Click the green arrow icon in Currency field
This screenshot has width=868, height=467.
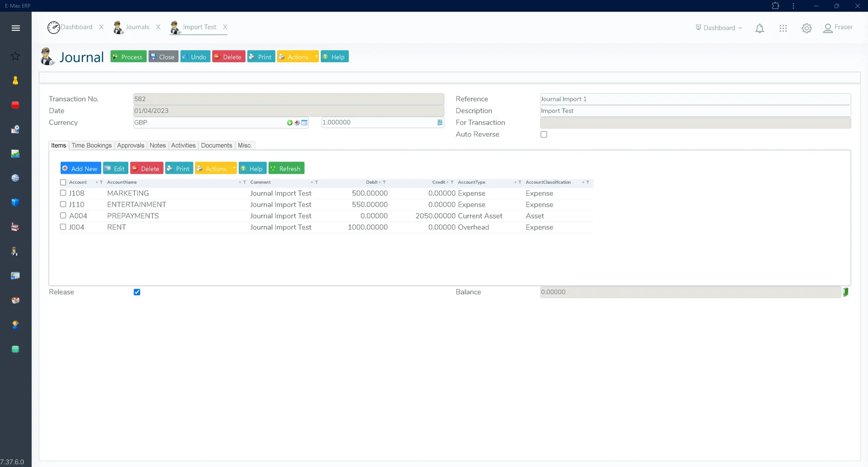[x=290, y=123]
